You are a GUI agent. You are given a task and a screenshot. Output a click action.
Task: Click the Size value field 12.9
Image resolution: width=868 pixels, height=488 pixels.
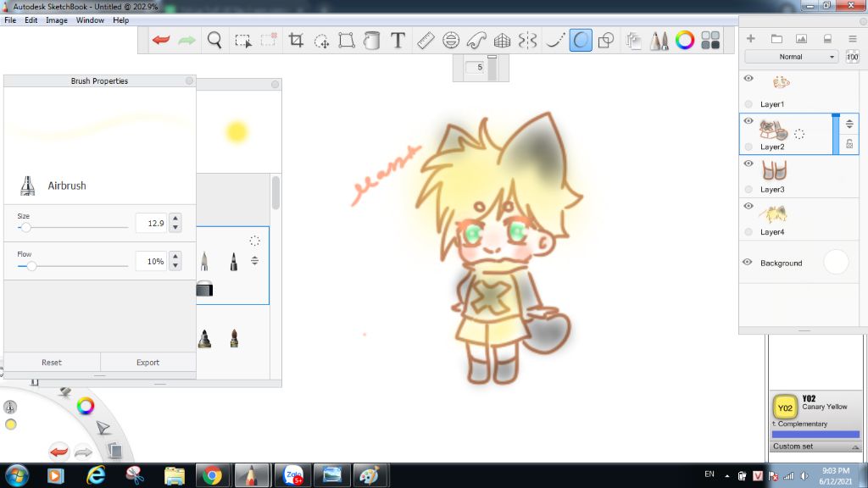(152, 223)
